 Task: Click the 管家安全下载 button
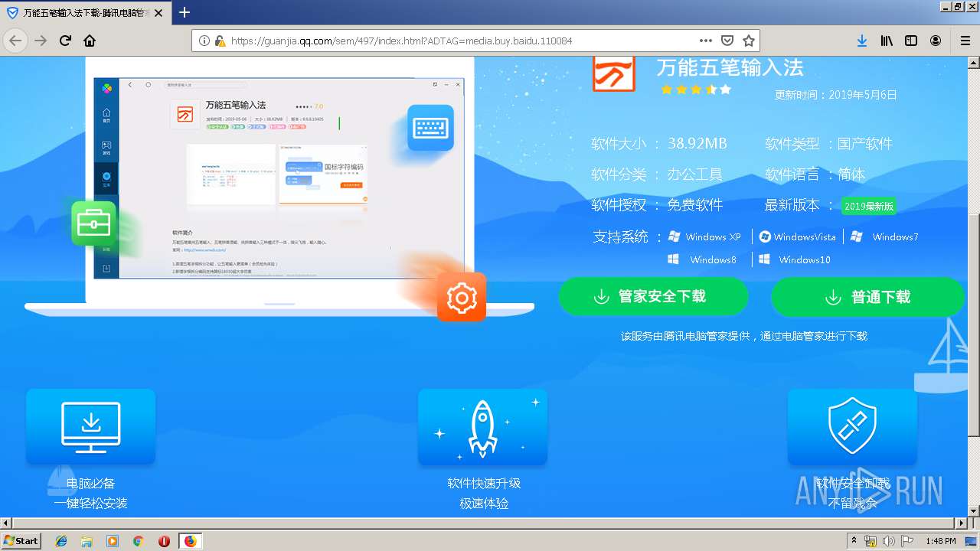coord(653,296)
